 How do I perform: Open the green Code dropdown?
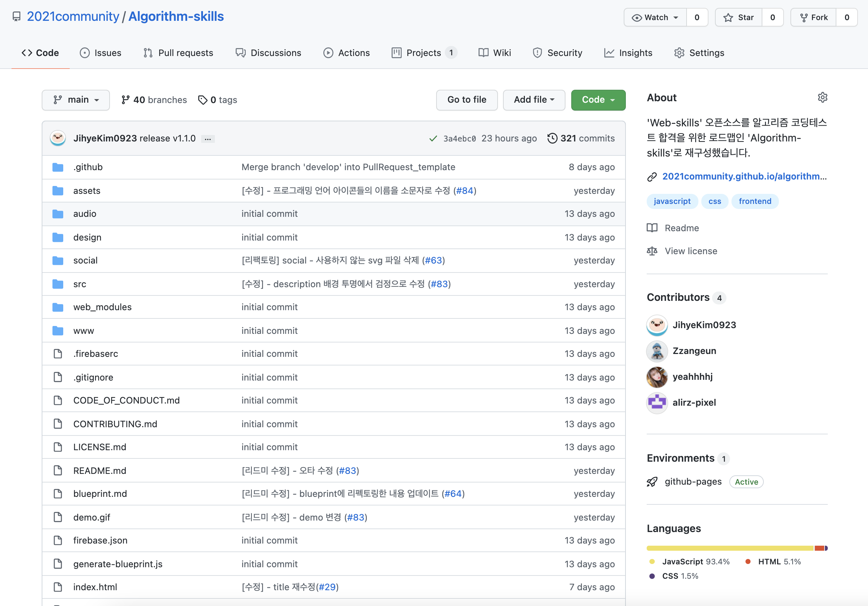(598, 100)
